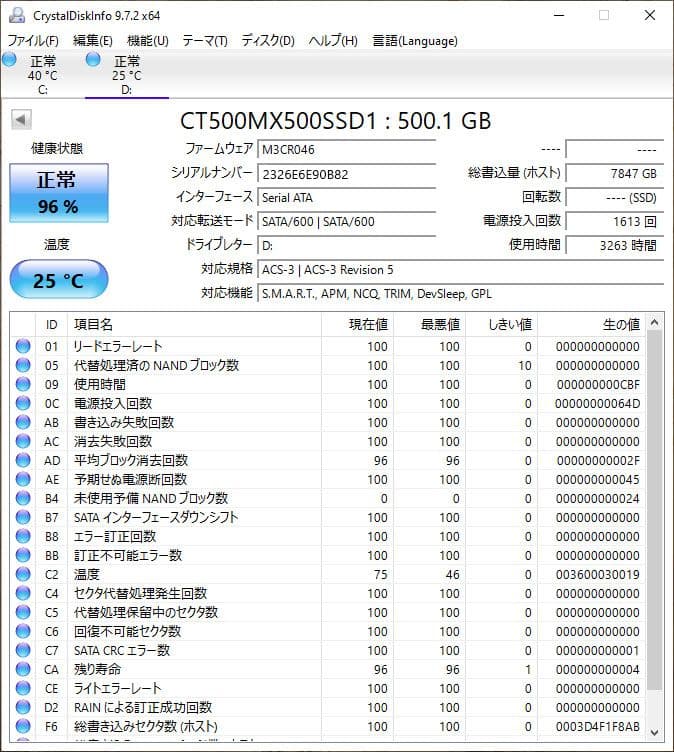Open the 言語(Language) menu

click(415, 41)
